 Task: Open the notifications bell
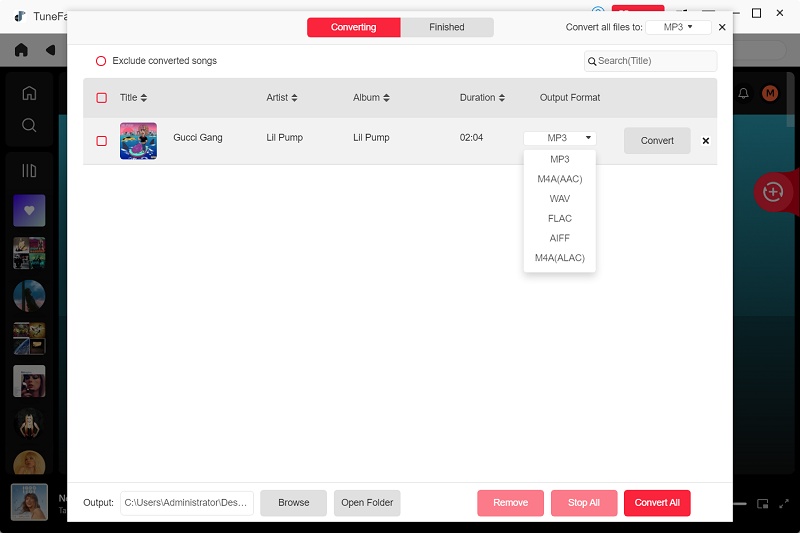[743, 93]
